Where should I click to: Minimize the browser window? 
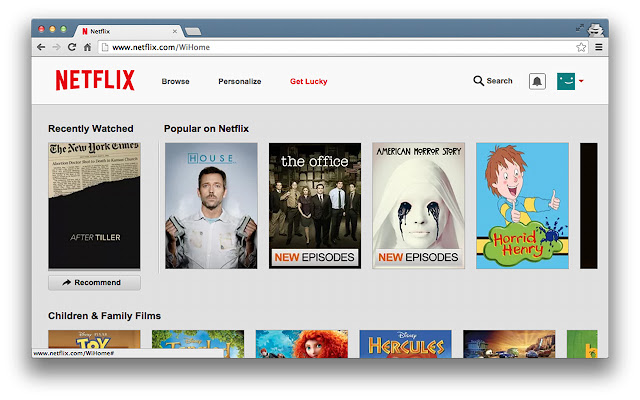[52, 29]
